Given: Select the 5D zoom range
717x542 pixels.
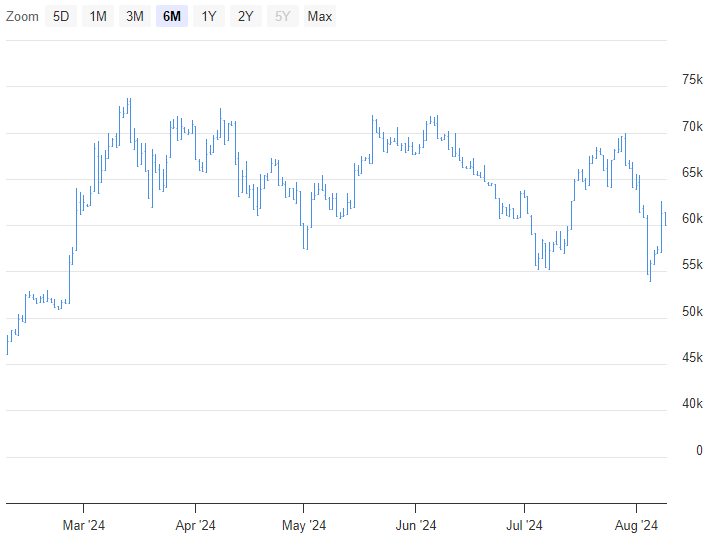Looking at the screenshot, I should click(x=61, y=16).
